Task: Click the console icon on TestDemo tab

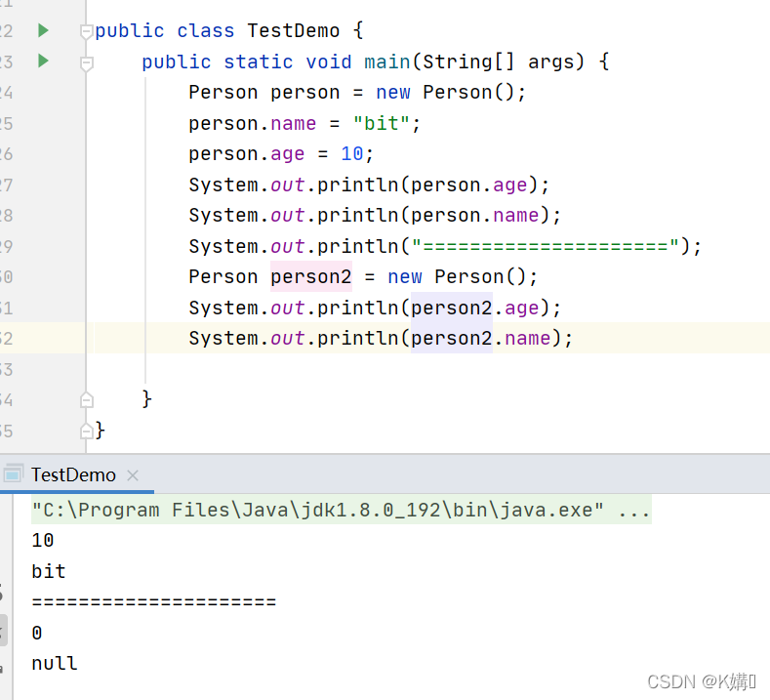Action: click(x=13, y=474)
